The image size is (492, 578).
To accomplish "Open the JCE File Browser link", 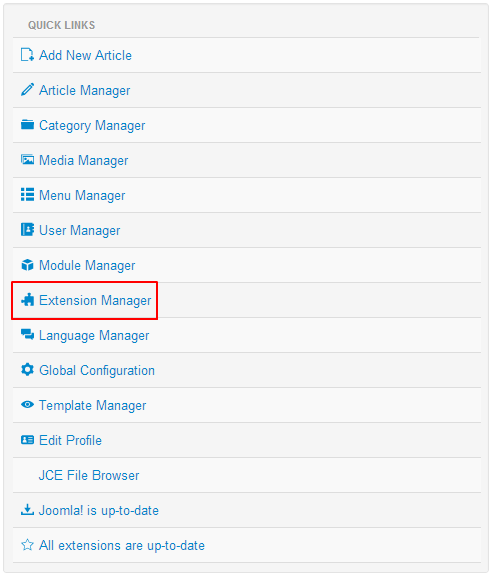I will tap(89, 475).
